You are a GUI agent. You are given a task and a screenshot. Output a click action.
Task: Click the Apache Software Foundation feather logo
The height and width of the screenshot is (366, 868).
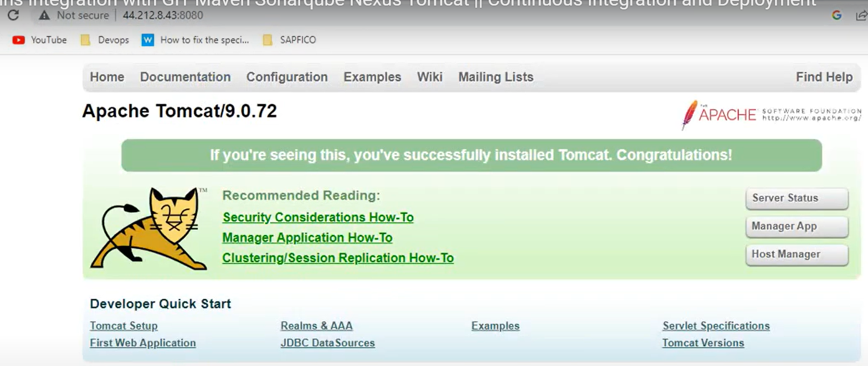click(x=771, y=115)
